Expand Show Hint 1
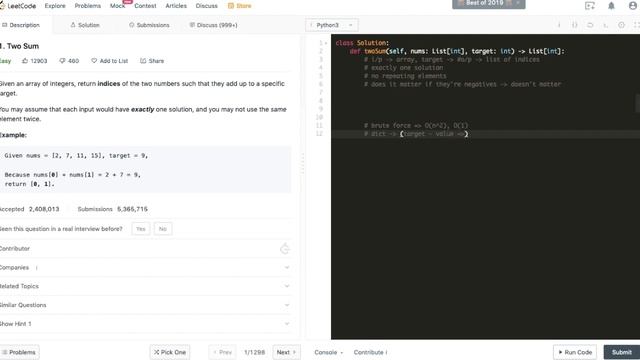The height and width of the screenshot is (360, 640). coord(287,324)
